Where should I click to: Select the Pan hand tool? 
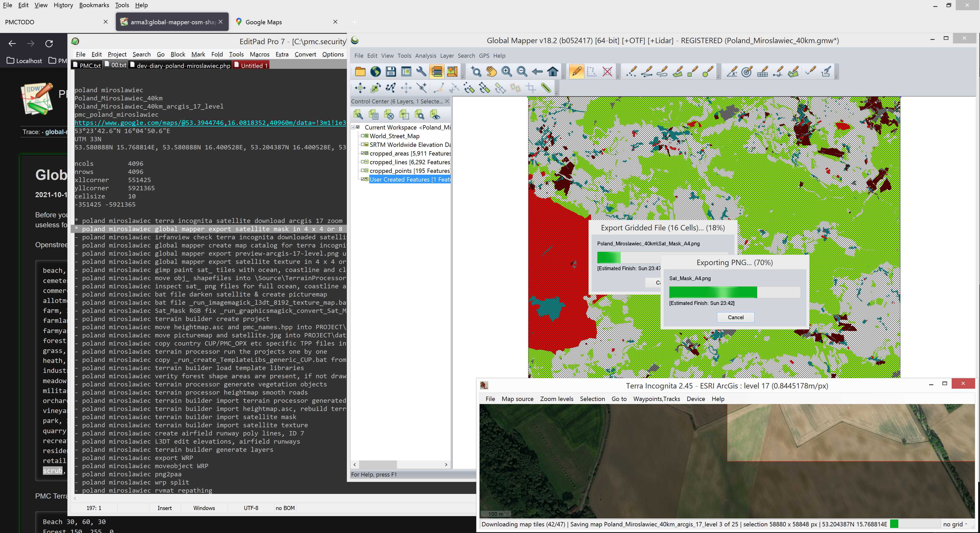[x=491, y=72]
